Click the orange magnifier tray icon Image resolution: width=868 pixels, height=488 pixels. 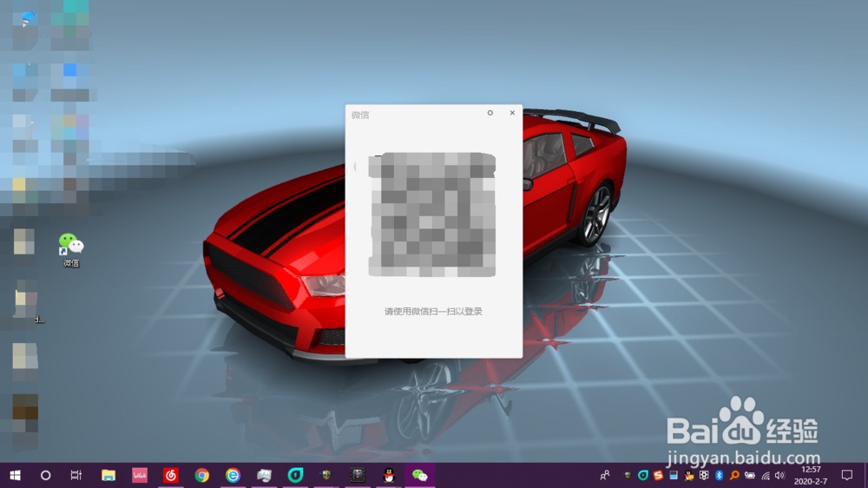click(734, 475)
